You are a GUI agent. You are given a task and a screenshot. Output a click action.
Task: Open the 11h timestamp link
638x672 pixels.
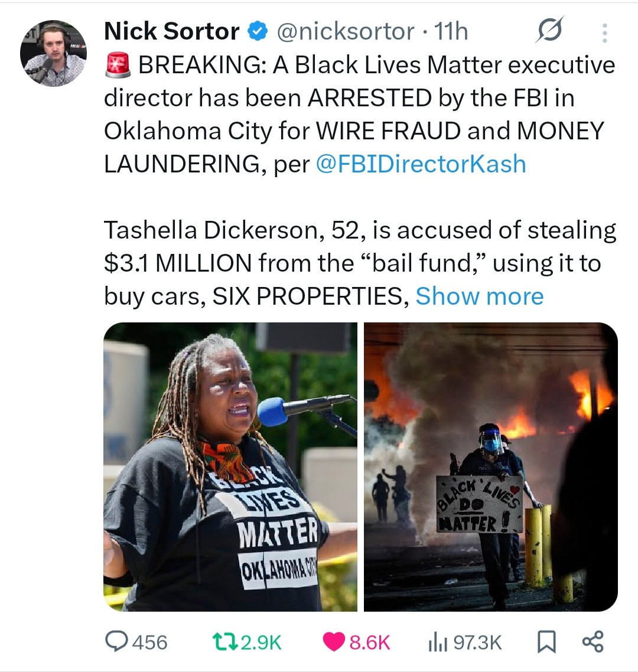coord(451,32)
